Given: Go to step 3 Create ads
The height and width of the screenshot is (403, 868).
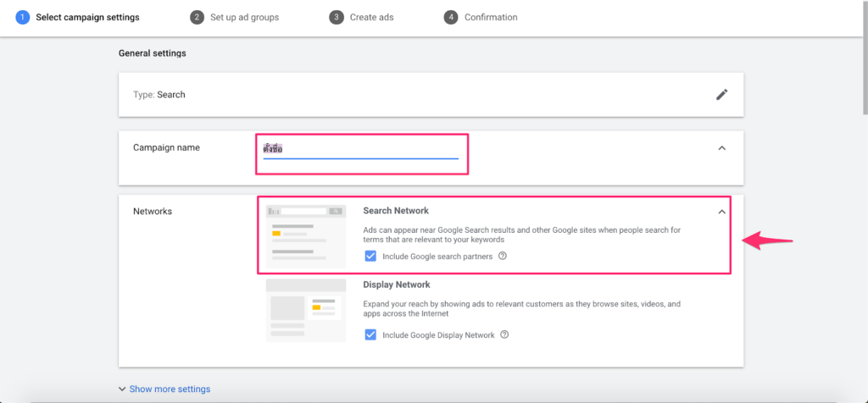Looking at the screenshot, I should [x=361, y=17].
